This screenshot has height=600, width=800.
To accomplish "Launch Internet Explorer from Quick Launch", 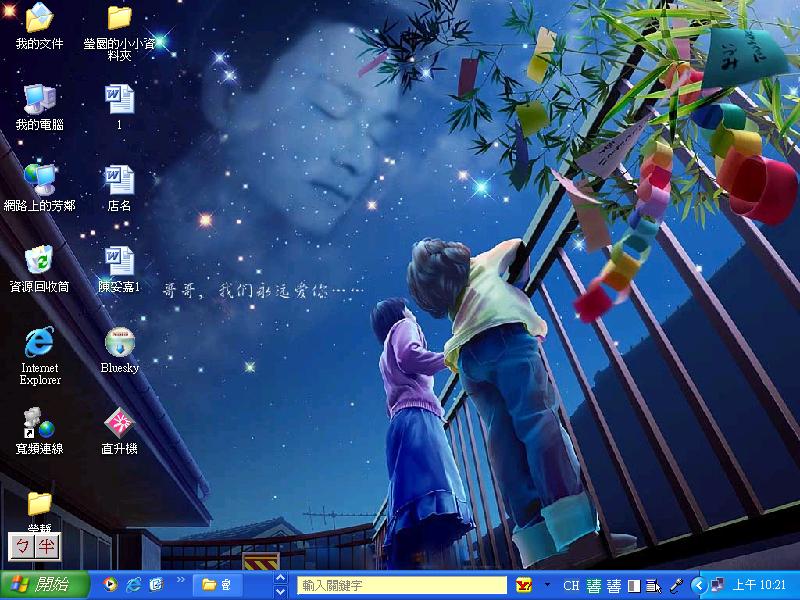I will pos(133,585).
